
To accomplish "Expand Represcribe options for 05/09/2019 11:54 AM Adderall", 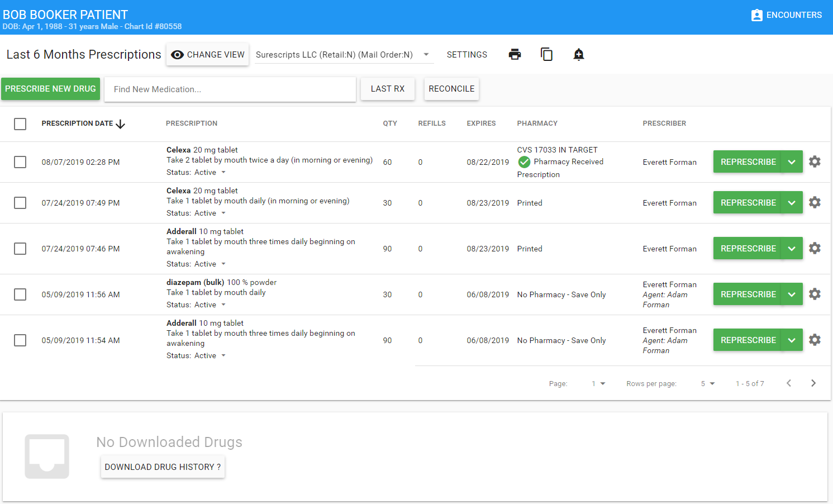I will tap(792, 340).
